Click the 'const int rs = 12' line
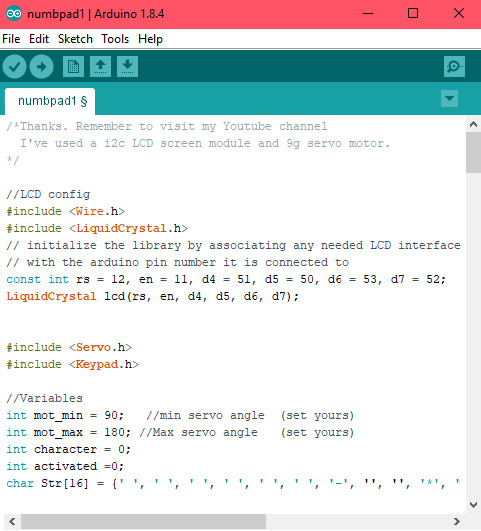The width and height of the screenshot is (481, 531). [226, 279]
